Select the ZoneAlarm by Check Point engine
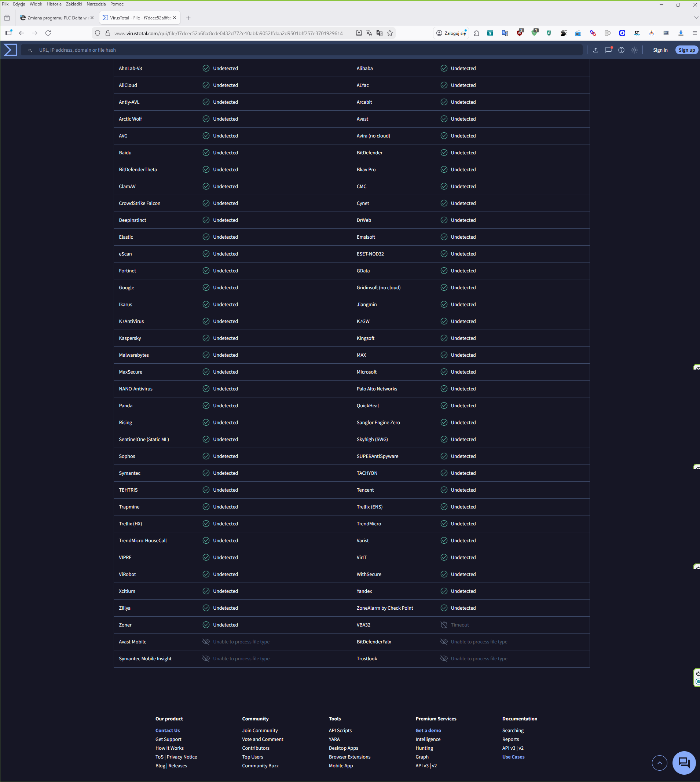700x782 pixels. 385,608
